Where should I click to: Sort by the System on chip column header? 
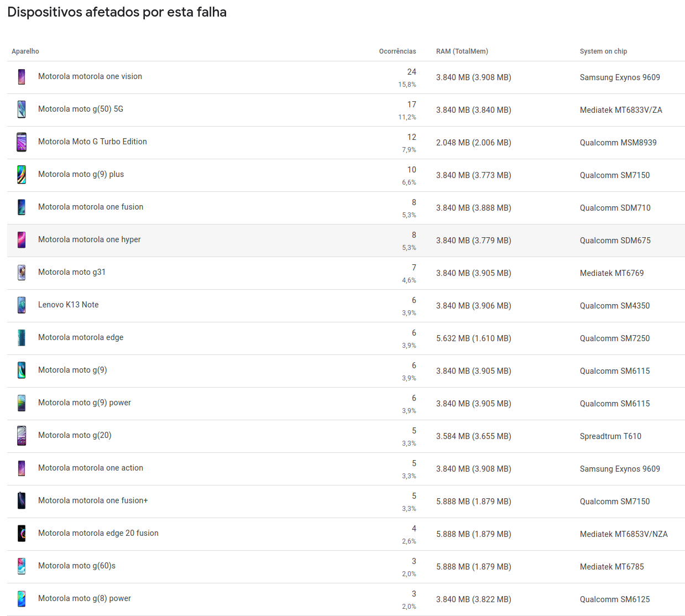(603, 51)
